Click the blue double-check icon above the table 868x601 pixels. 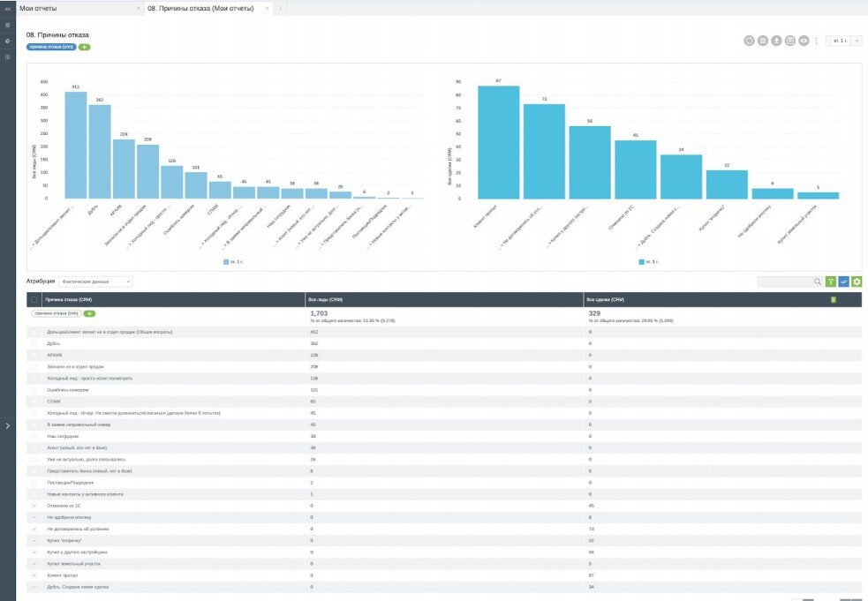coord(843,282)
